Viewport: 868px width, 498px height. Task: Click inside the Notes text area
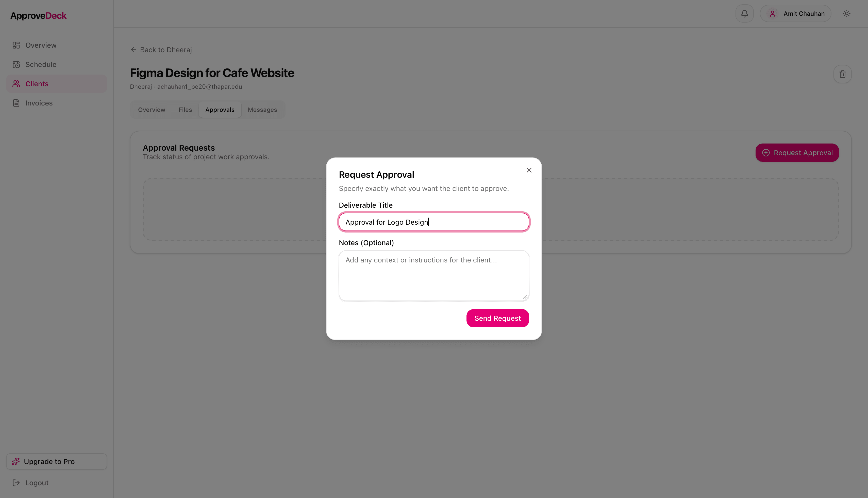(433, 275)
